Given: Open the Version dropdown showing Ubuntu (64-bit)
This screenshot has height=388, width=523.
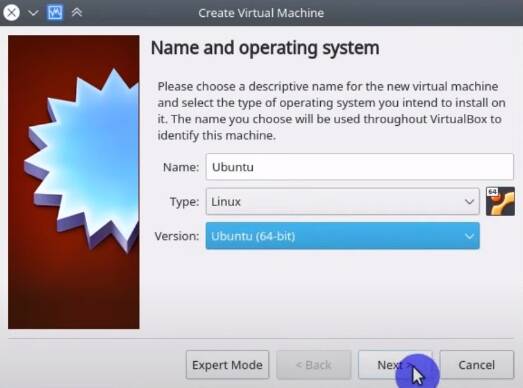Looking at the screenshot, I should 343,236.
